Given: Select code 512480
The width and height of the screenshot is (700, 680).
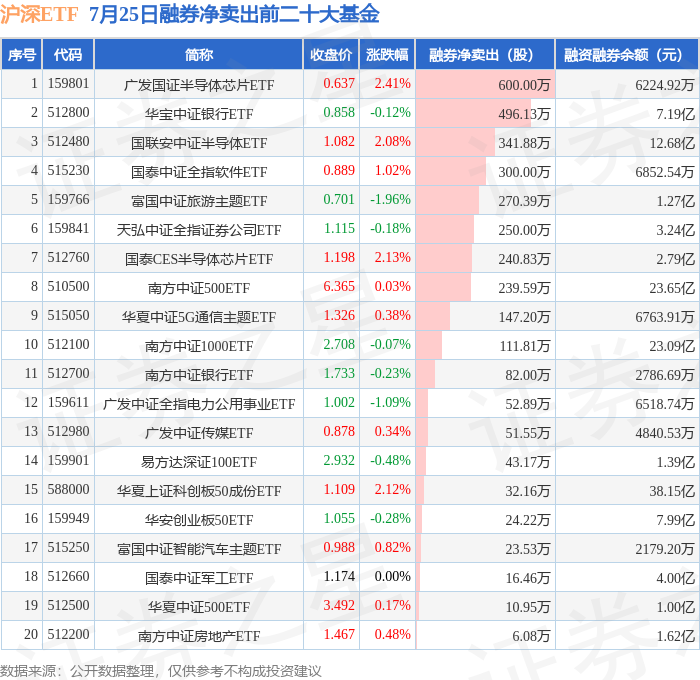Looking at the screenshot, I should click(x=68, y=142).
